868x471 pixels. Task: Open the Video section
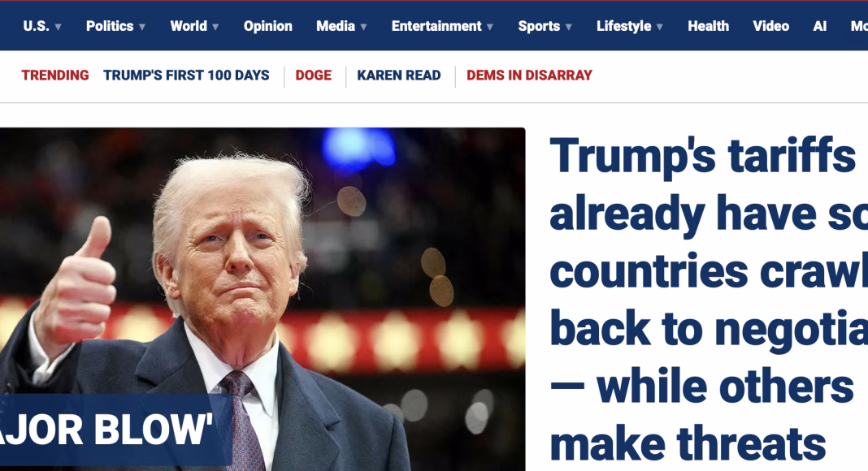770,26
